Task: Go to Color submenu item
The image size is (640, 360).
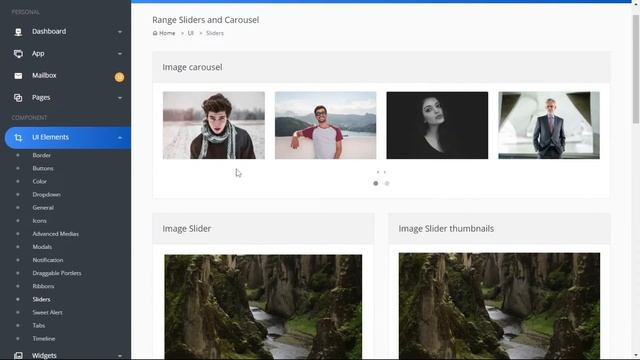Action: (40, 182)
